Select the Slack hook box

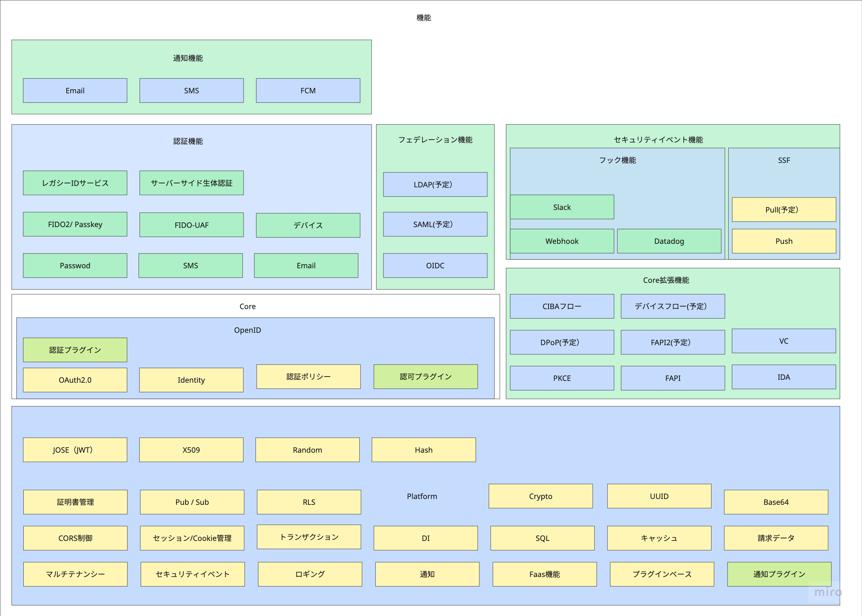pos(562,207)
